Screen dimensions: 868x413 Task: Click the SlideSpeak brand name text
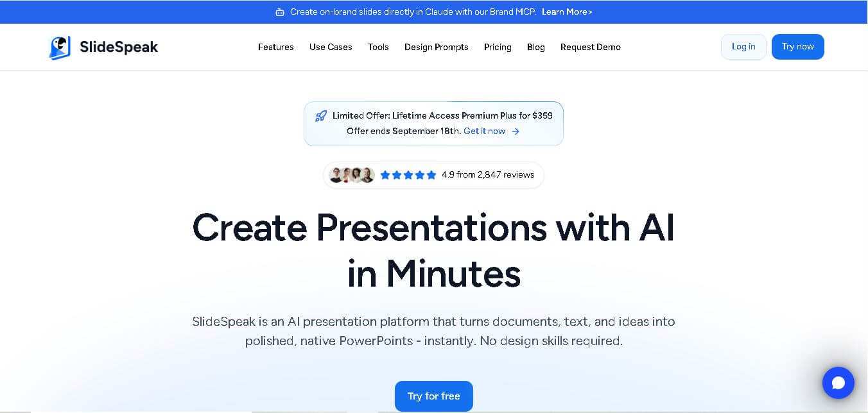[x=119, y=47]
